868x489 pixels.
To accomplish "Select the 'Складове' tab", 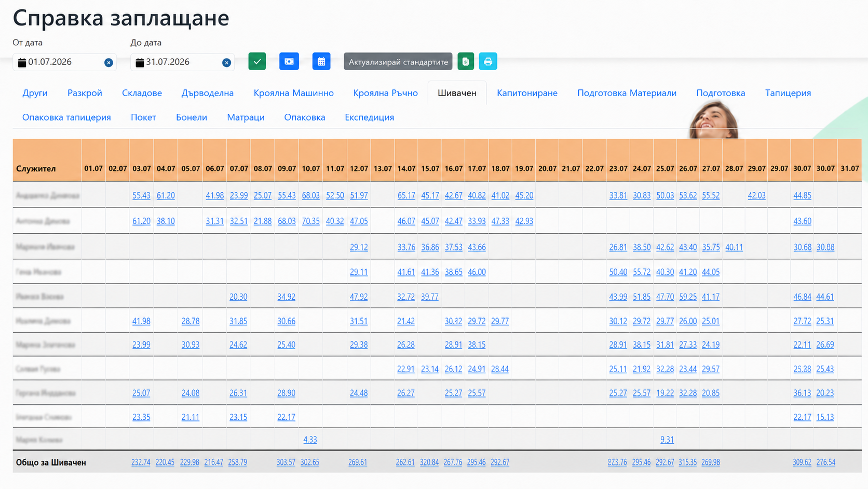I will pyautogui.click(x=142, y=93).
